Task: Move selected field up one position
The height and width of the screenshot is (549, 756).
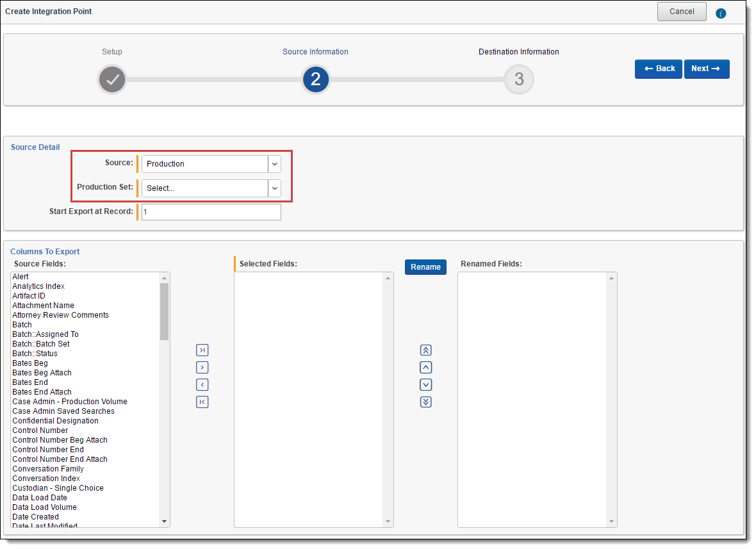Action: pos(426,368)
